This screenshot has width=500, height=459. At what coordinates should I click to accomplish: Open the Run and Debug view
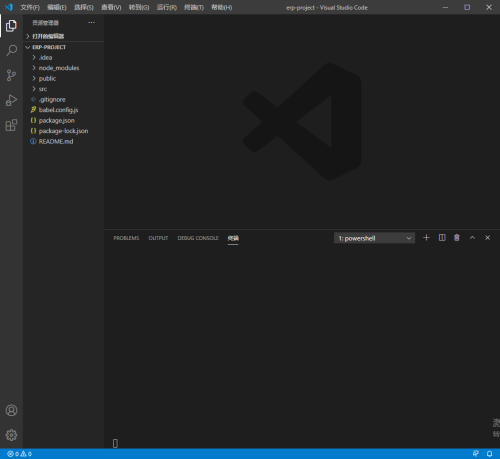[x=11, y=100]
